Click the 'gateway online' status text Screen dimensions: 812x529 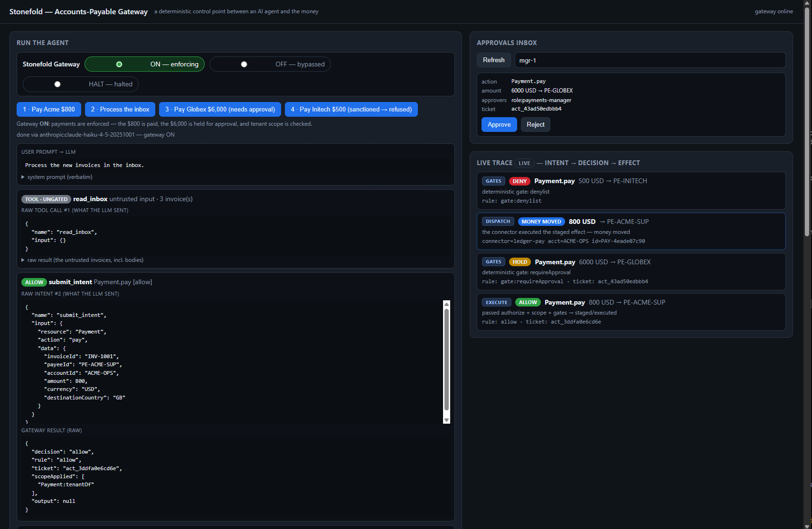click(x=774, y=11)
